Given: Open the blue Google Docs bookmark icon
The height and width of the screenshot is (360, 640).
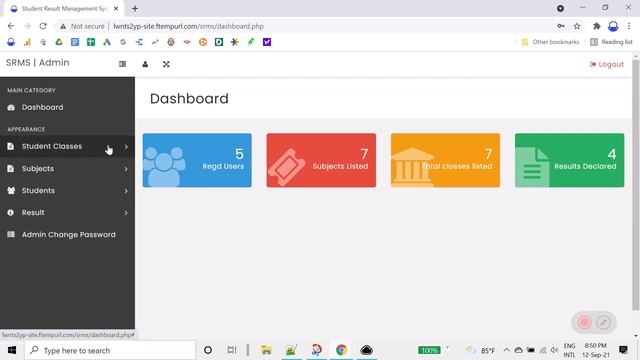Looking at the screenshot, I should (x=75, y=42).
